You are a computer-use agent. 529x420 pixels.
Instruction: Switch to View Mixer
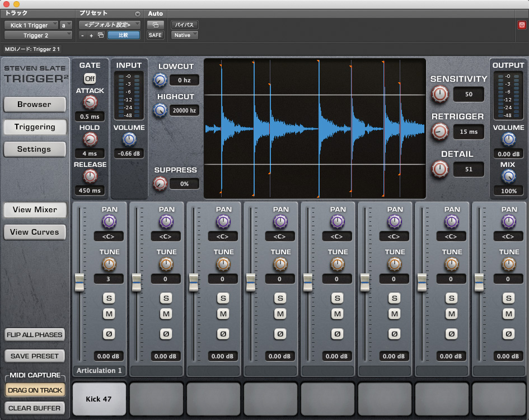point(35,209)
